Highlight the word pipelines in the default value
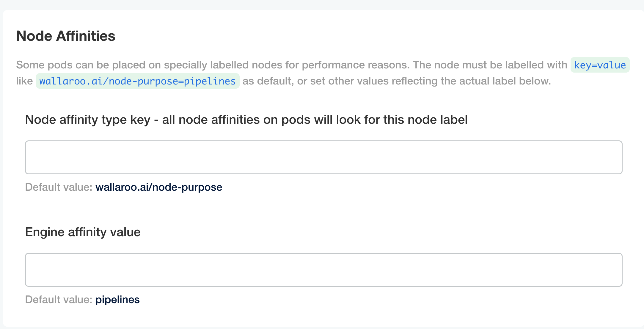The image size is (644, 329). click(117, 300)
